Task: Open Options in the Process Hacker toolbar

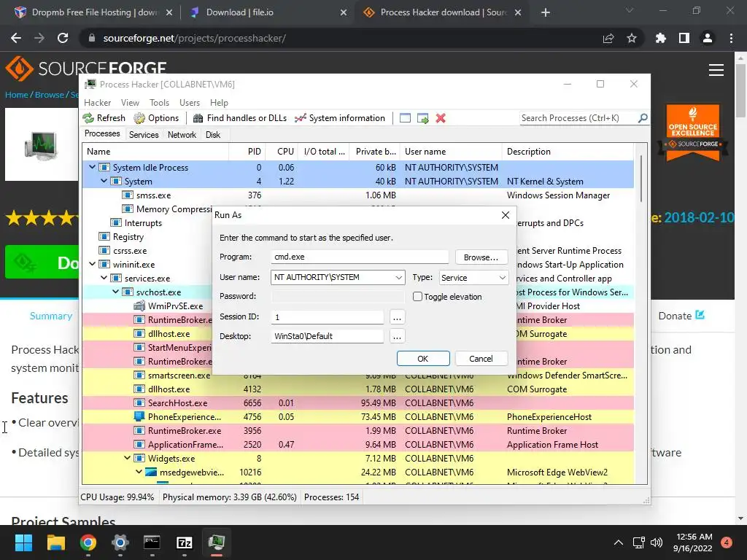Action: (156, 118)
